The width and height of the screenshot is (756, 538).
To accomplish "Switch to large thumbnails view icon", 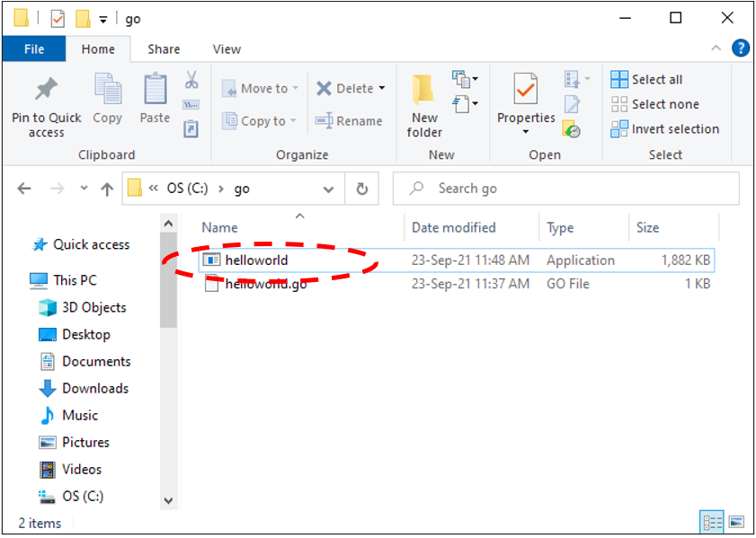I will (736, 522).
